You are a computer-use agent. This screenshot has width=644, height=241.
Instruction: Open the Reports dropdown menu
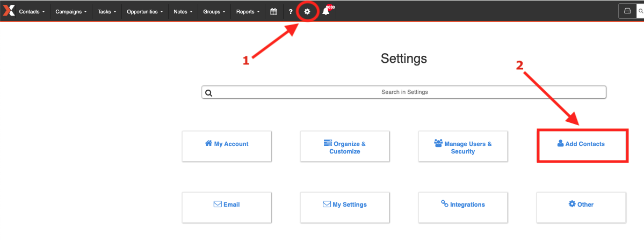[248, 11]
